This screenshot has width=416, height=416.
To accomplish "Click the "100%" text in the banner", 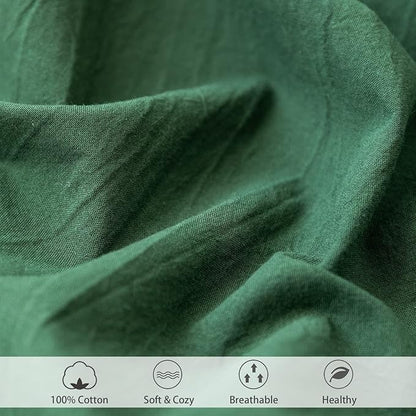I will point(63,400).
